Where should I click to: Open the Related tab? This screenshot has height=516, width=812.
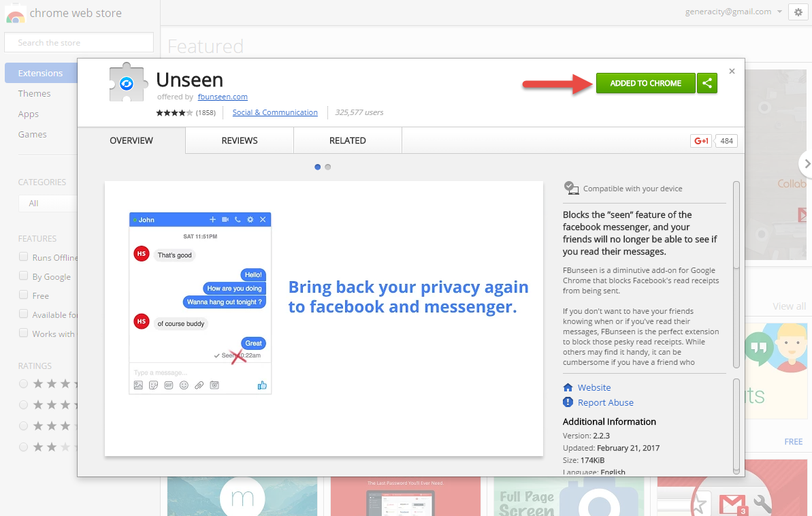point(347,141)
